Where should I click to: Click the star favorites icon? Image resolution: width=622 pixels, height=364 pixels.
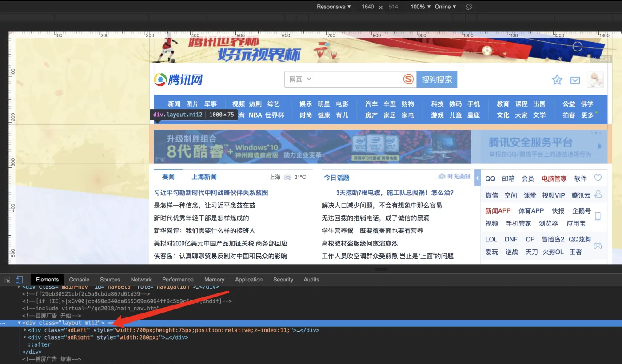557,80
